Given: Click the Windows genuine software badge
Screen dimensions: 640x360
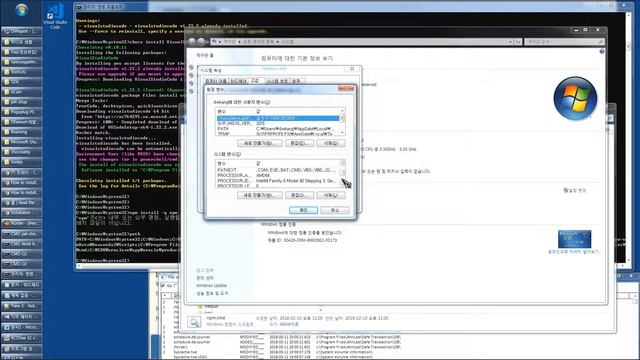Looking at the screenshot, I should tap(574, 239).
